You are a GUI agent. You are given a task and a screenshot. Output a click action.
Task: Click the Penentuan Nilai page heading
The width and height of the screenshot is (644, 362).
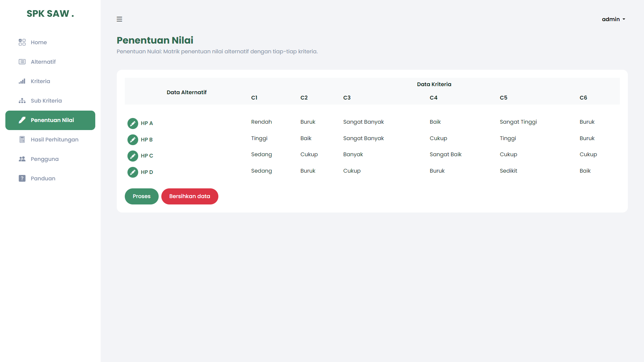(x=155, y=40)
